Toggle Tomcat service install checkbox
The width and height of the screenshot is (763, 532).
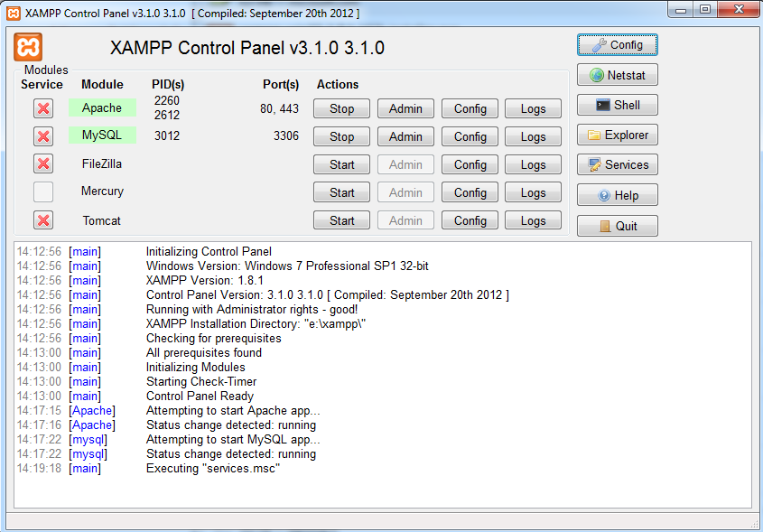coord(43,220)
